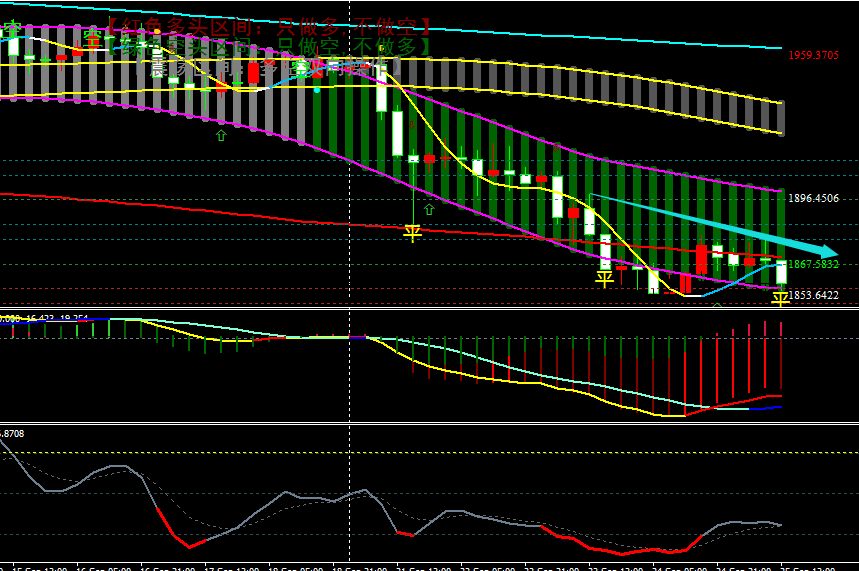Viewport: 859px width, 571px height.
Task: Click the 平 marker below the white candle on the lower magenta band
Action: coord(604,279)
